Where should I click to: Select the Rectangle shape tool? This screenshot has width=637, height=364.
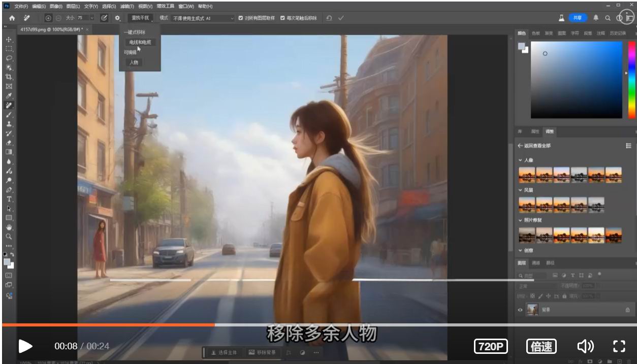[9, 218]
